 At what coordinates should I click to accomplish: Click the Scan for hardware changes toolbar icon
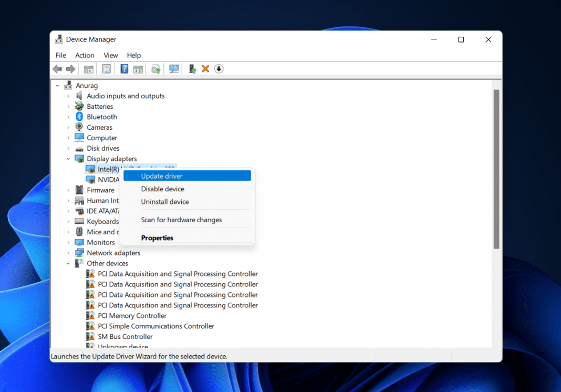(173, 68)
